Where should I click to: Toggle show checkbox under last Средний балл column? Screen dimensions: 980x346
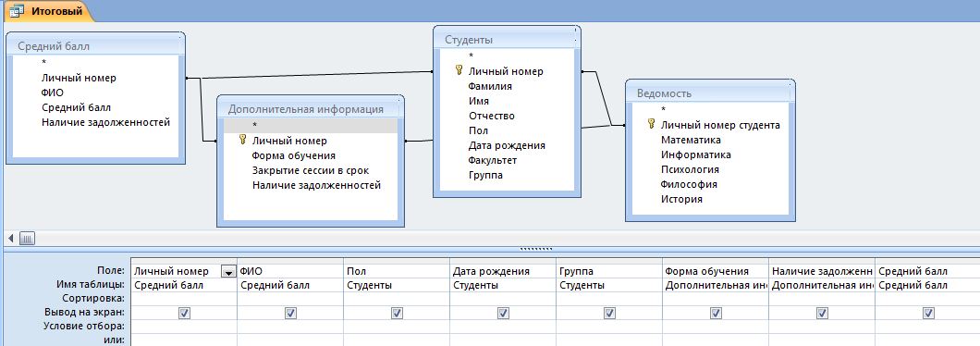[928, 313]
